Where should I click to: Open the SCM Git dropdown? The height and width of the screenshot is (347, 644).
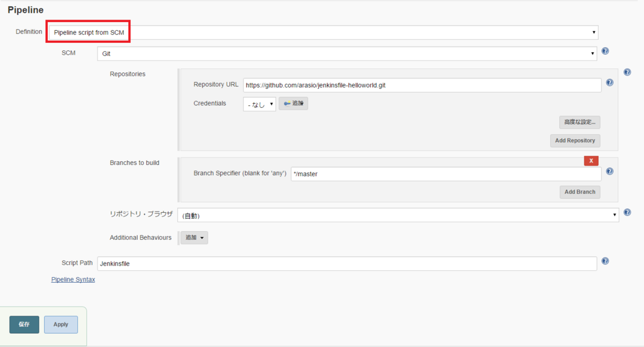(x=347, y=54)
